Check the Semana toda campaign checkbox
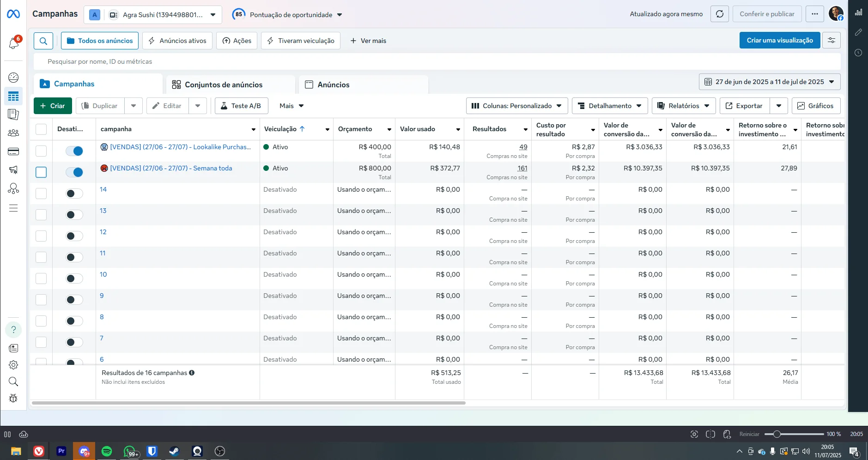Image resolution: width=868 pixels, height=460 pixels. point(41,172)
